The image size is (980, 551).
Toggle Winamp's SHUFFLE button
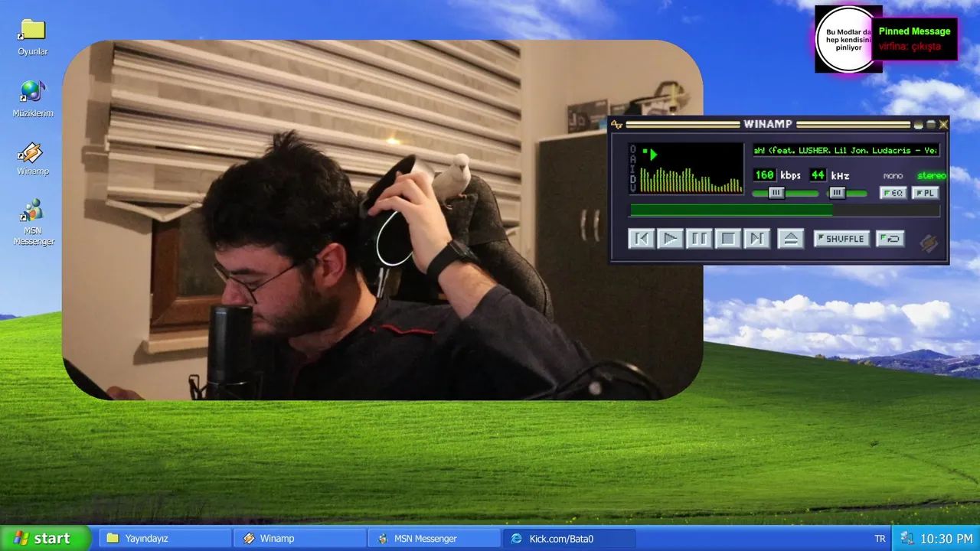[841, 239]
